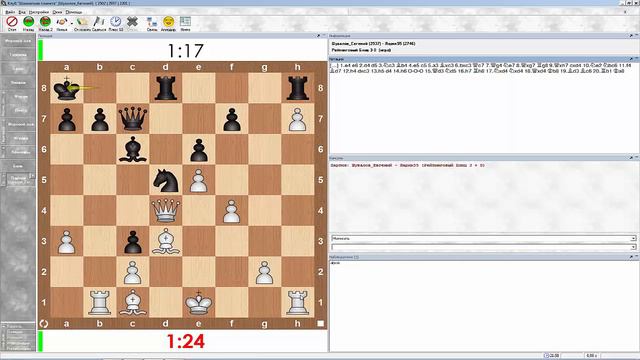Screen dimensions: 640x360
Task: Pin the Notation panel
Action: tap(631, 59)
